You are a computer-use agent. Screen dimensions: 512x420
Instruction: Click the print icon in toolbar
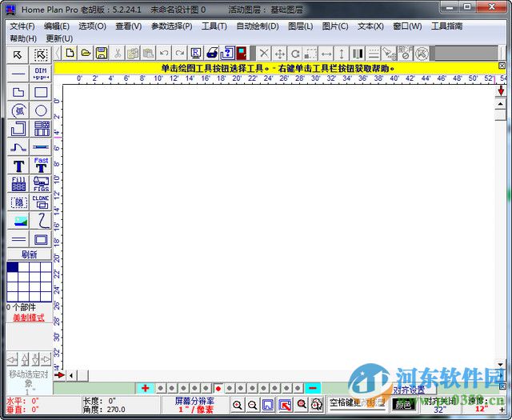click(x=212, y=53)
